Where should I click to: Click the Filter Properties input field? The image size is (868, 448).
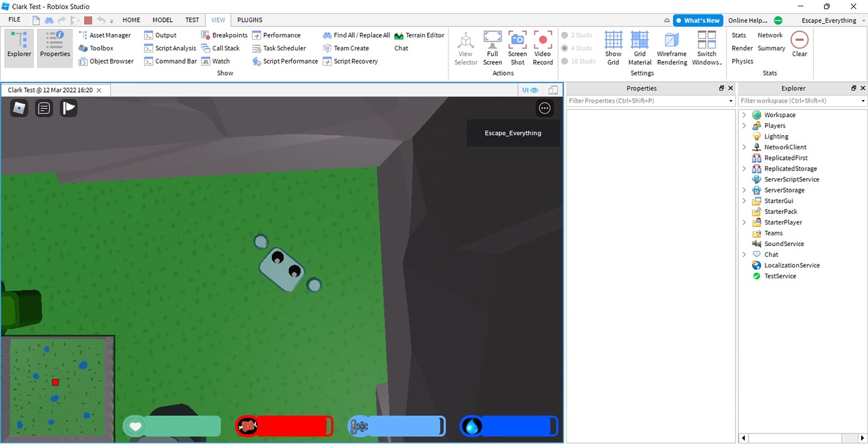pos(650,101)
